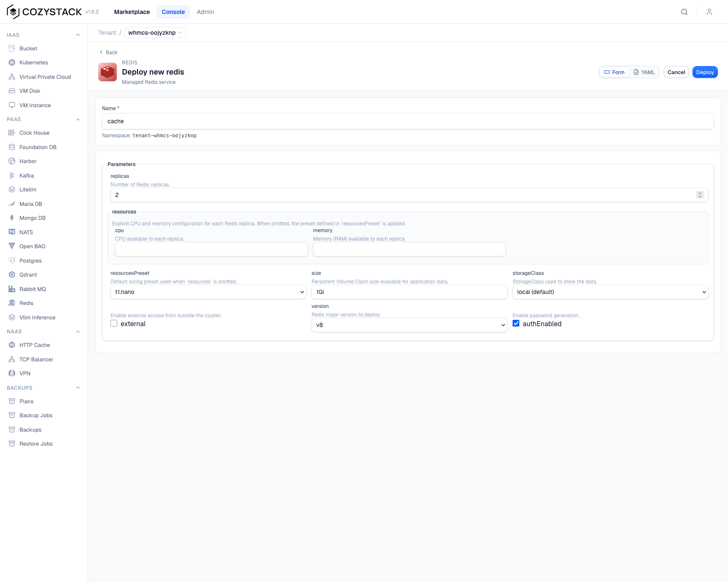Screen dimensions: 728x582
Task: Open the resourcesPreset t1.nano dropdown
Action: coord(208,292)
